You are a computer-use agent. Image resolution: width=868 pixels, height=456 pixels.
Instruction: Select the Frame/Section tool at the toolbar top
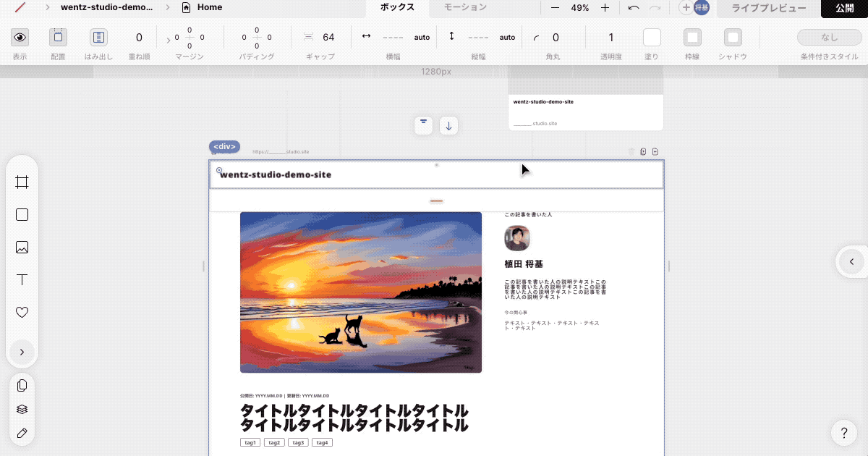click(22, 182)
